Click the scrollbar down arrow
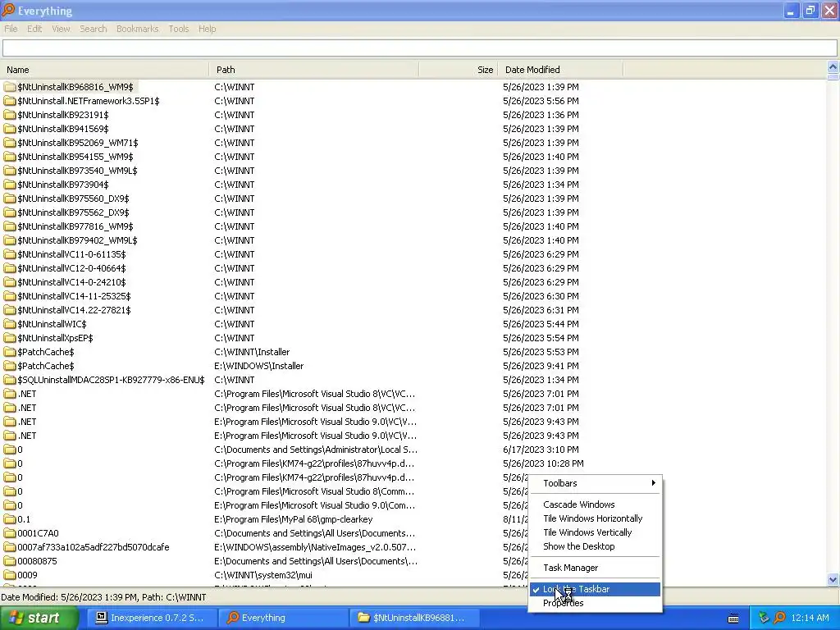 coord(833,580)
